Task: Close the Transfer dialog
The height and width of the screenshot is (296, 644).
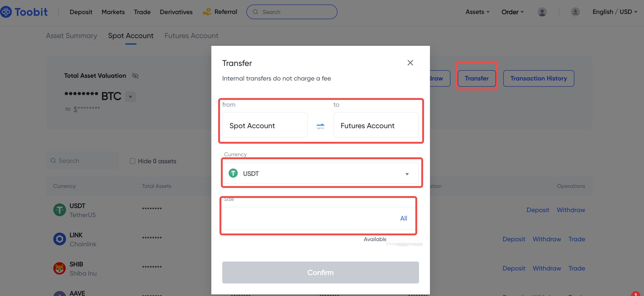Action: (410, 63)
